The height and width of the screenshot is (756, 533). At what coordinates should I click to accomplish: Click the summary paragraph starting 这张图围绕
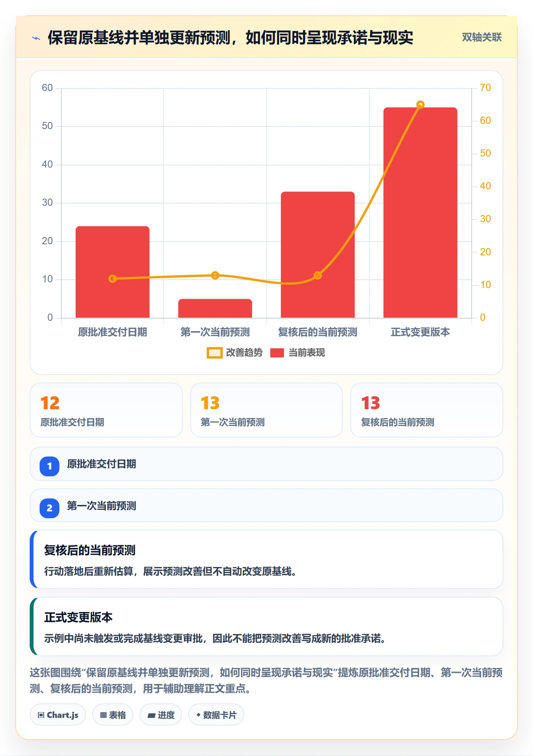[x=266, y=681]
